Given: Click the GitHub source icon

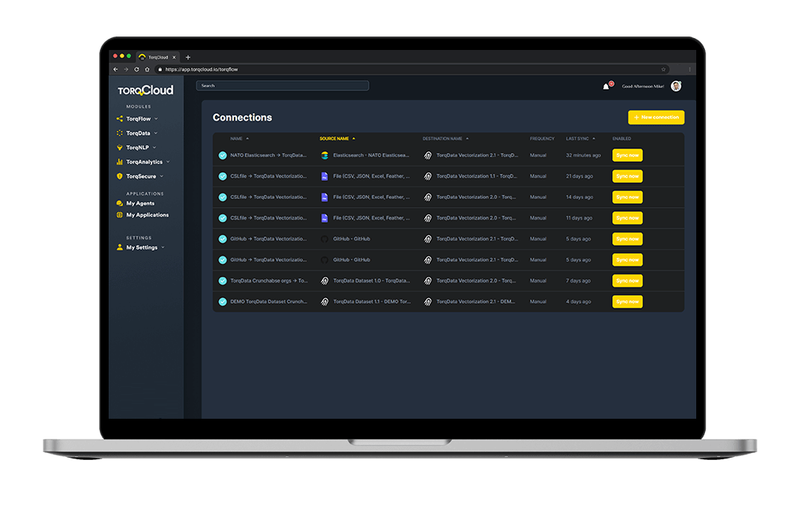Looking at the screenshot, I should coord(325,239).
